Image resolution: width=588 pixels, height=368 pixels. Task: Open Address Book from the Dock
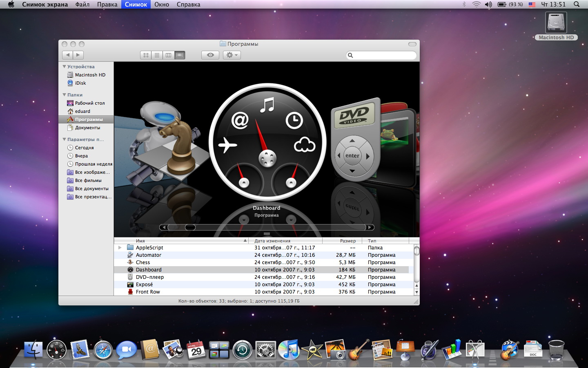pos(149,350)
